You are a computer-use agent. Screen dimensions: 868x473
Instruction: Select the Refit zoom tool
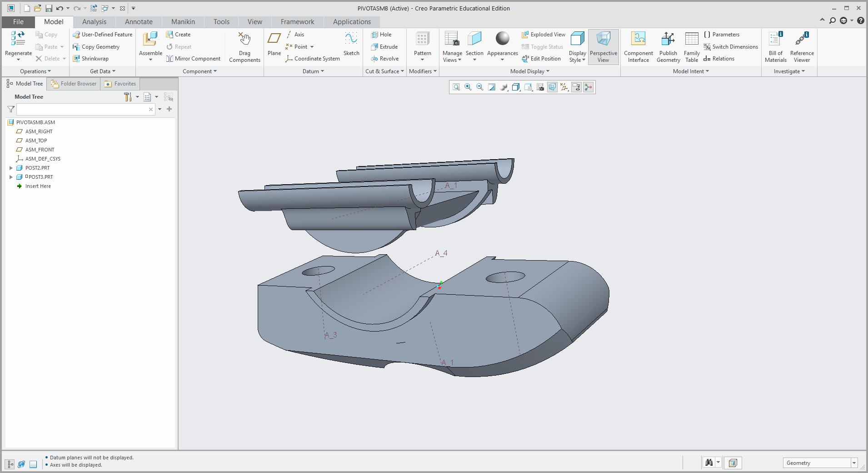(x=456, y=87)
